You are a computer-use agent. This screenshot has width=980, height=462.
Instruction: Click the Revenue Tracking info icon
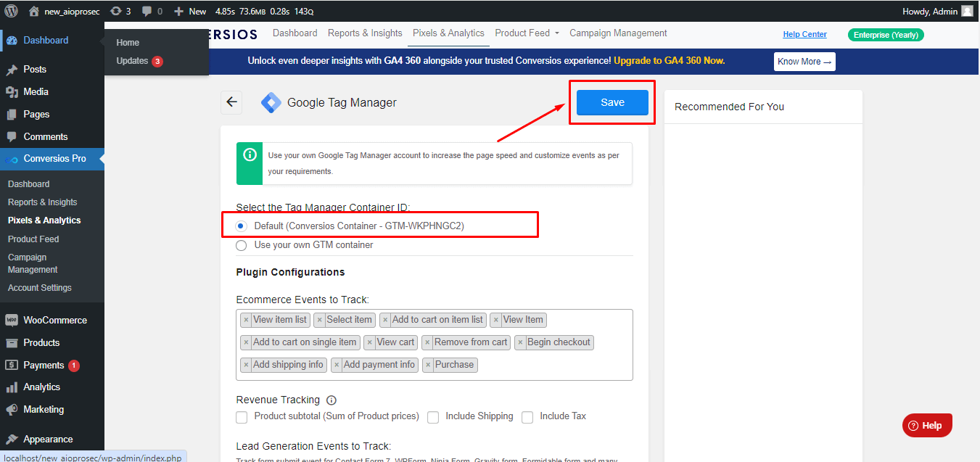[x=332, y=400]
